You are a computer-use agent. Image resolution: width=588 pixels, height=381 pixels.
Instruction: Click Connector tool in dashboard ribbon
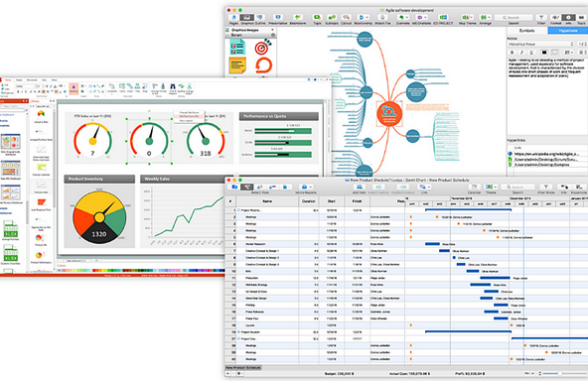click(x=112, y=88)
